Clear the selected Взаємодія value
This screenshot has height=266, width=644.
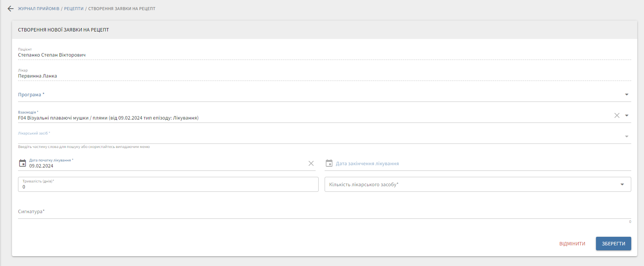pyautogui.click(x=617, y=115)
